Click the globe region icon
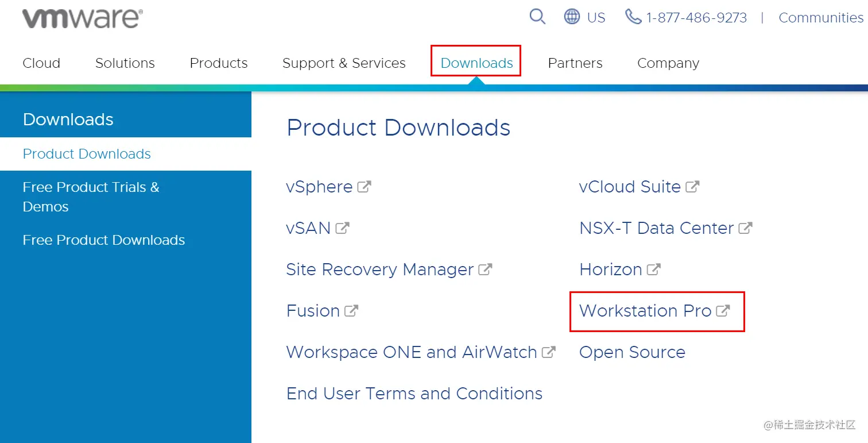 572,17
